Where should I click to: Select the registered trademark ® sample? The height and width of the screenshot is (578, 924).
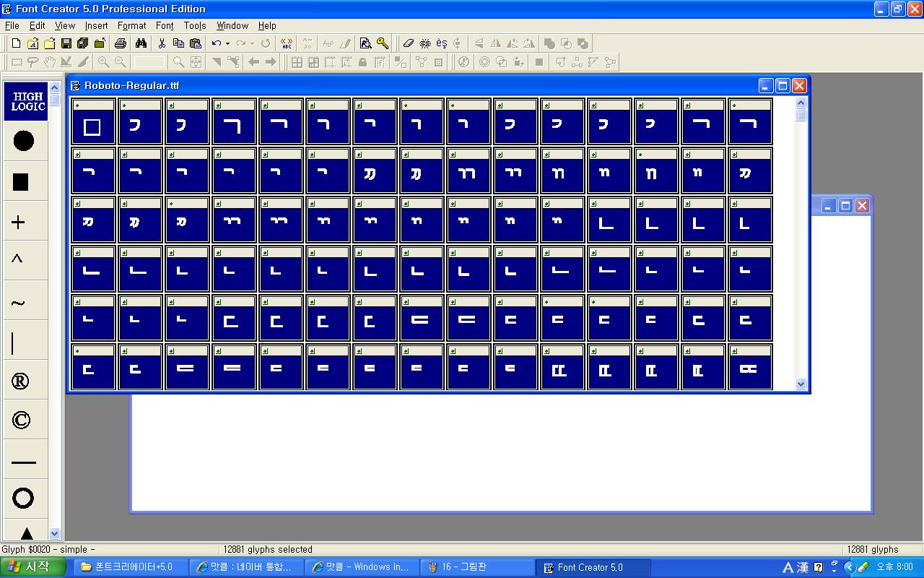tap(21, 382)
